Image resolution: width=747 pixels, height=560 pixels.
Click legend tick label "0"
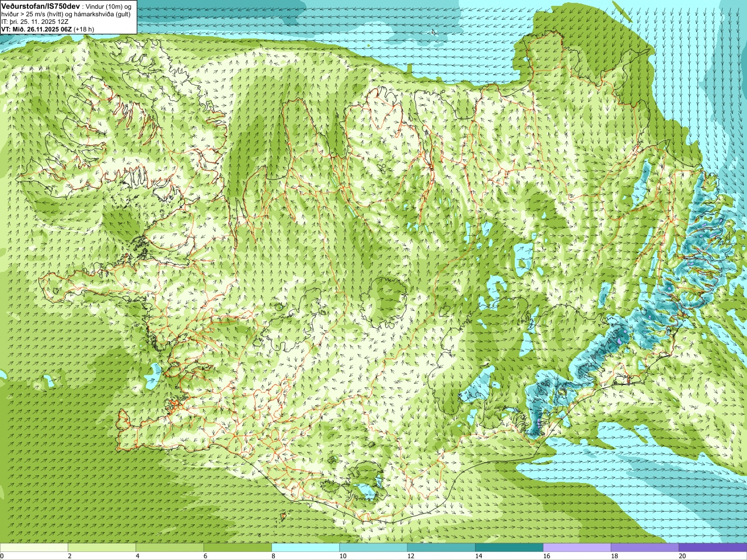[2, 556]
